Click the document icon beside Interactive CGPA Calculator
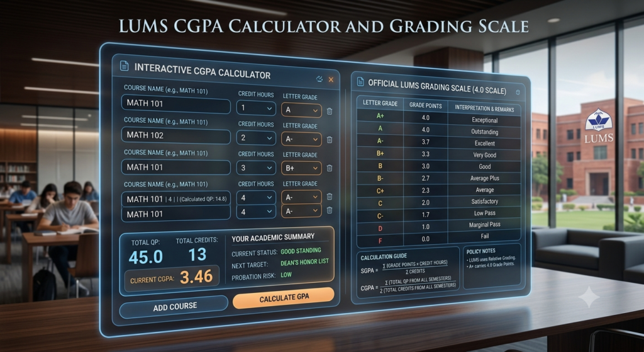 pyautogui.click(x=124, y=65)
